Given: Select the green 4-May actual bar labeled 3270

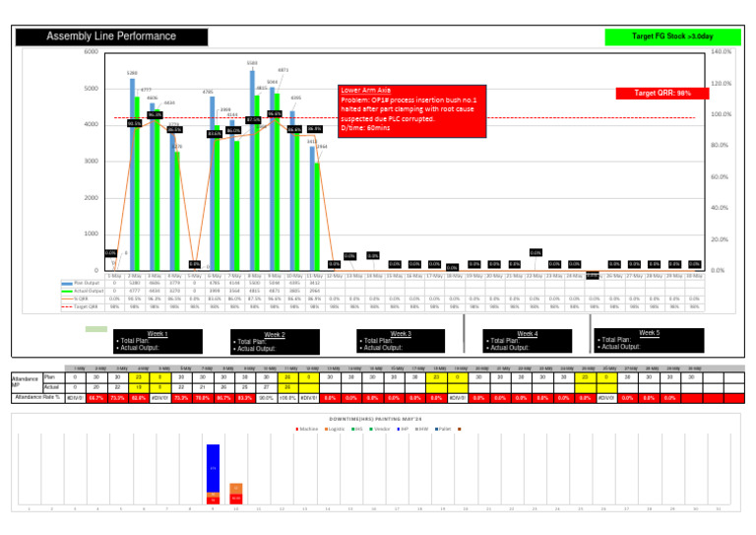Looking at the screenshot, I should (177, 211).
